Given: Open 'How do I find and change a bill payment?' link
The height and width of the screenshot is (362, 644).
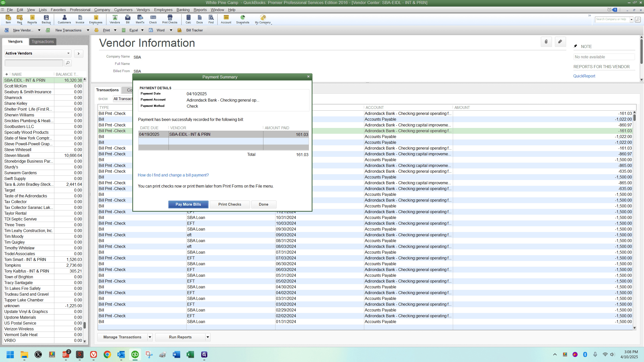Looking at the screenshot, I should [173, 175].
